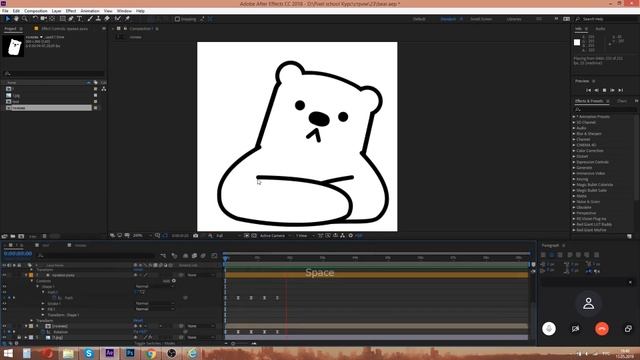Click the white Info color swatch

577,42
